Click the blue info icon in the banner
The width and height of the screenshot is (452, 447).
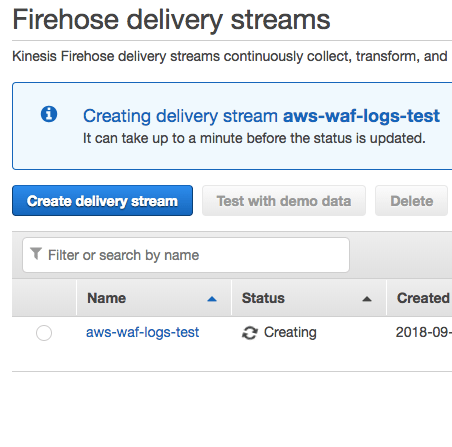coord(49,114)
